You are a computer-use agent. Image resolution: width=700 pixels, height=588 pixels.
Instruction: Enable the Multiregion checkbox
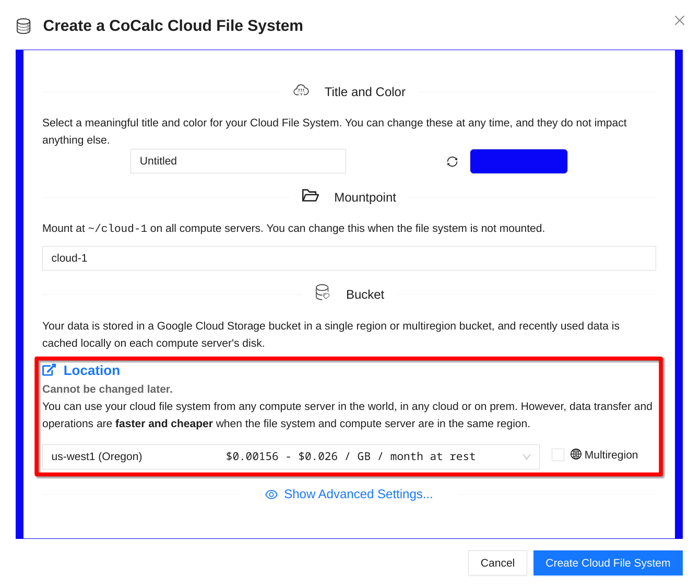(x=558, y=455)
